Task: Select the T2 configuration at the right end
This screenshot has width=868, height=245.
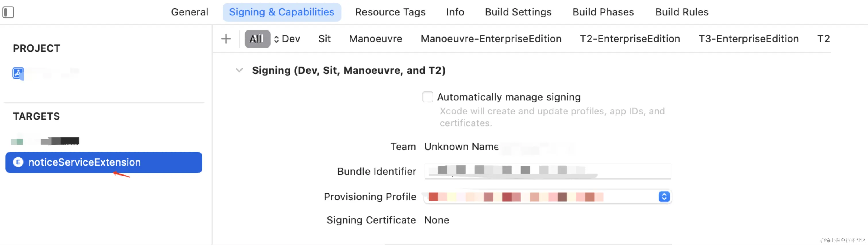Action: (x=823, y=39)
